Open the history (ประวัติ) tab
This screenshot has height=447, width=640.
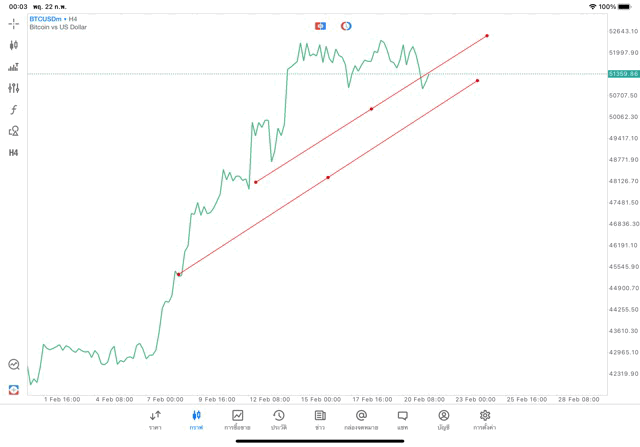pyautogui.click(x=278, y=419)
